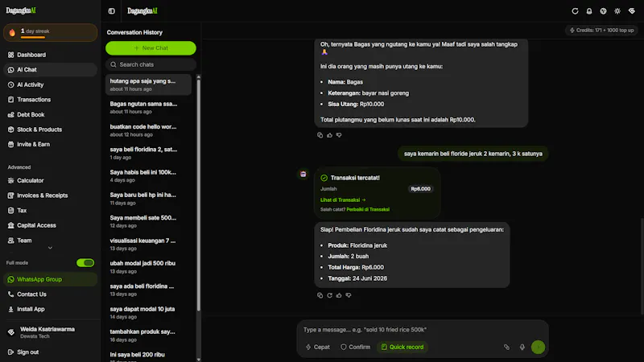Image resolution: width=644 pixels, height=362 pixels.
Task: Open Transactions in sidebar
Action: [x=50, y=100]
